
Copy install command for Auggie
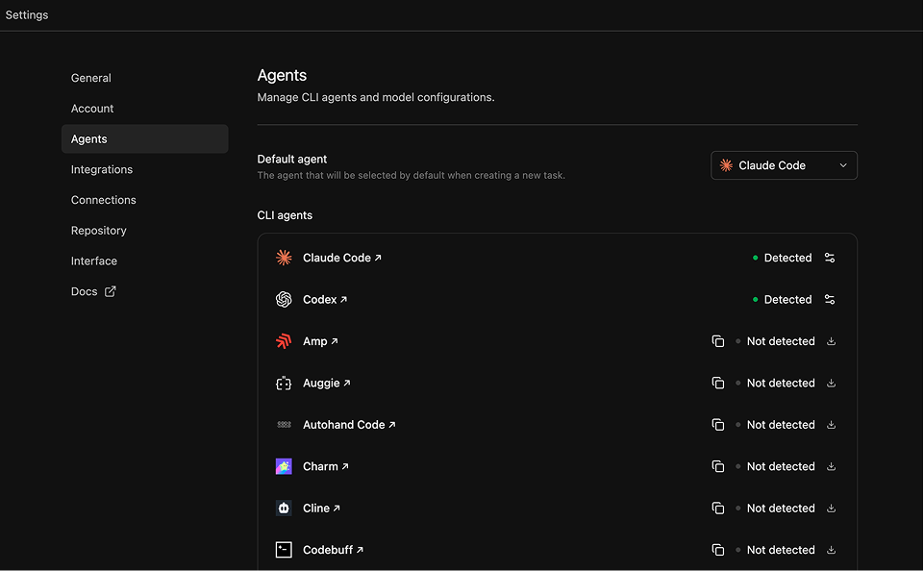pyautogui.click(x=717, y=383)
